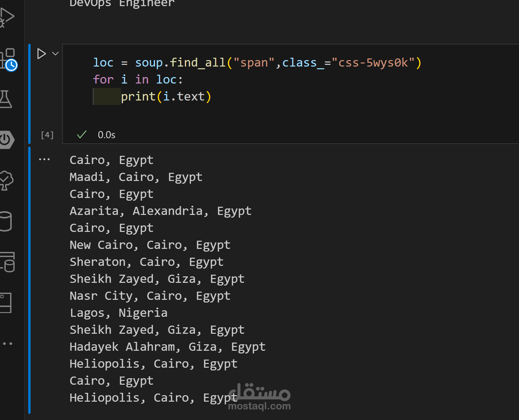The width and height of the screenshot is (519, 420).
Task: Click the green execution success checkmark
Action: [x=82, y=135]
